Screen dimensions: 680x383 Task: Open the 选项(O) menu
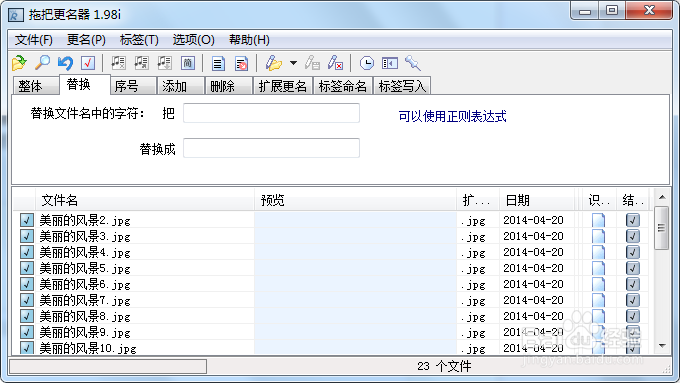click(x=193, y=40)
